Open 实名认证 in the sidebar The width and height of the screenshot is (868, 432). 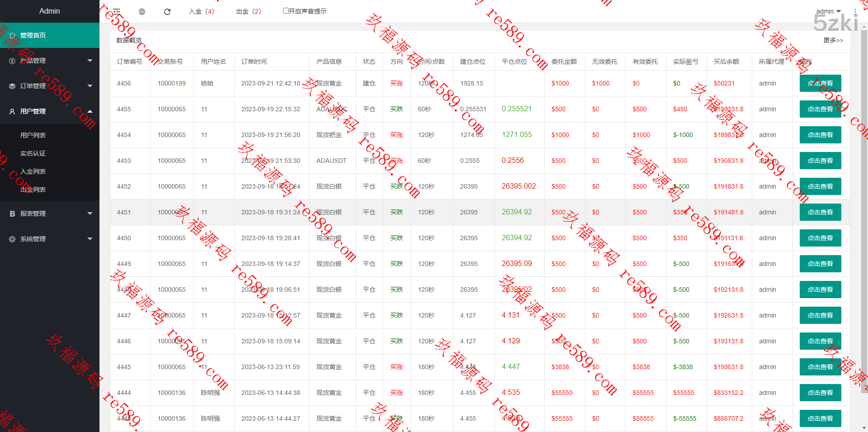pos(33,153)
